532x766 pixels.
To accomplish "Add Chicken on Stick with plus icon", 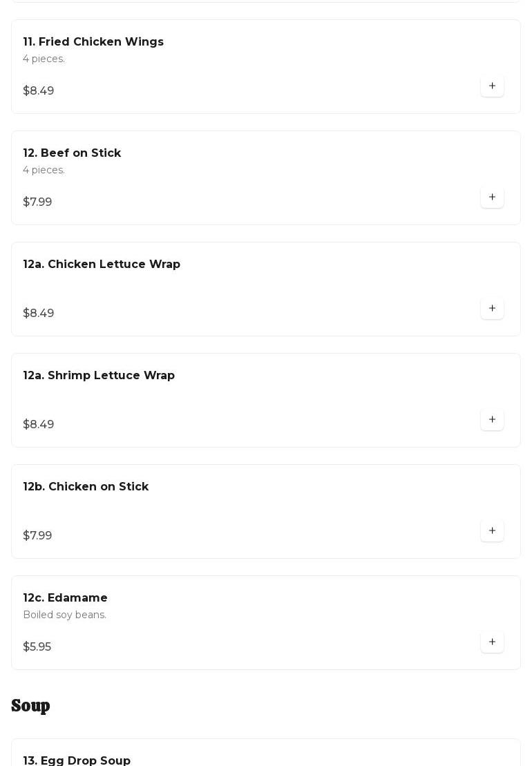I will point(492,531).
